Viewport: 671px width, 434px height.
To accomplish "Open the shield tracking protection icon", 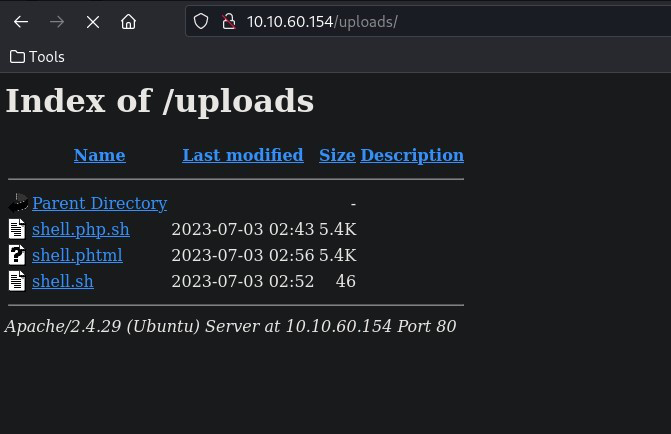I will (201, 21).
